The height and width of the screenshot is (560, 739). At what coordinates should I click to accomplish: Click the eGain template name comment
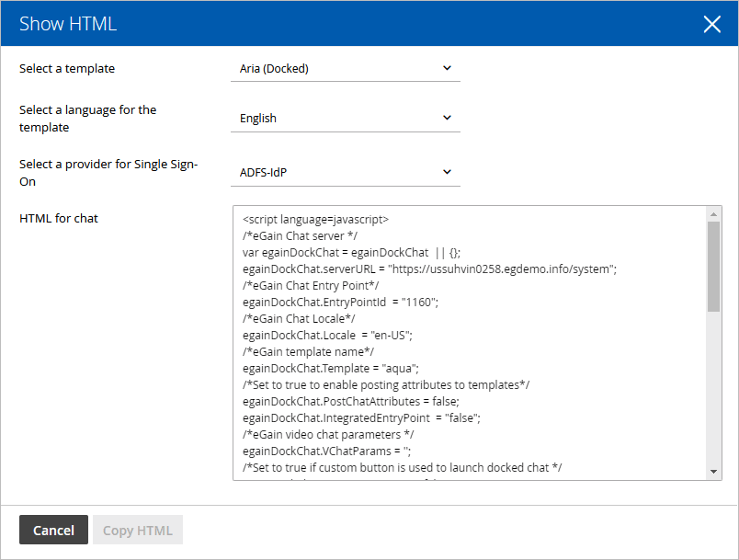coord(308,351)
